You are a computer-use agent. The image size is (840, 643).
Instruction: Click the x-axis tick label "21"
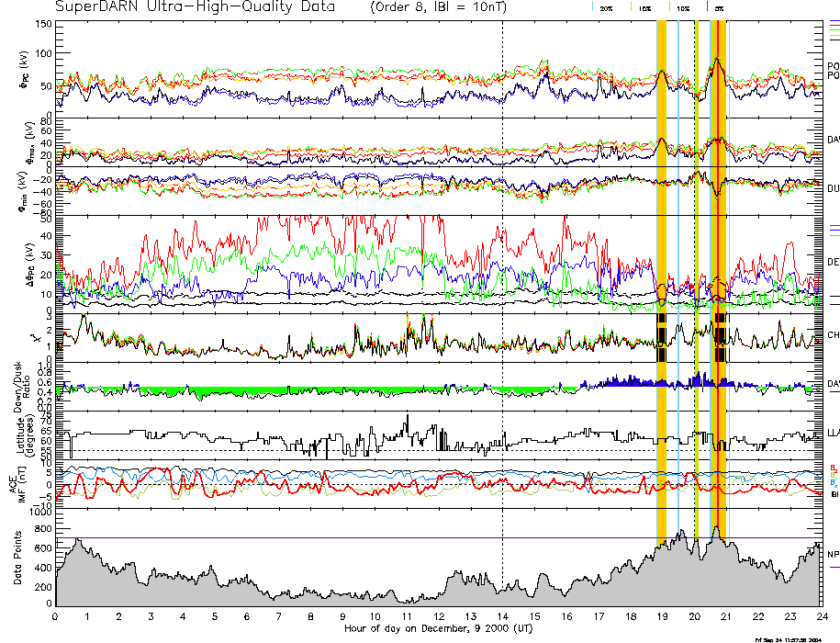click(726, 616)
